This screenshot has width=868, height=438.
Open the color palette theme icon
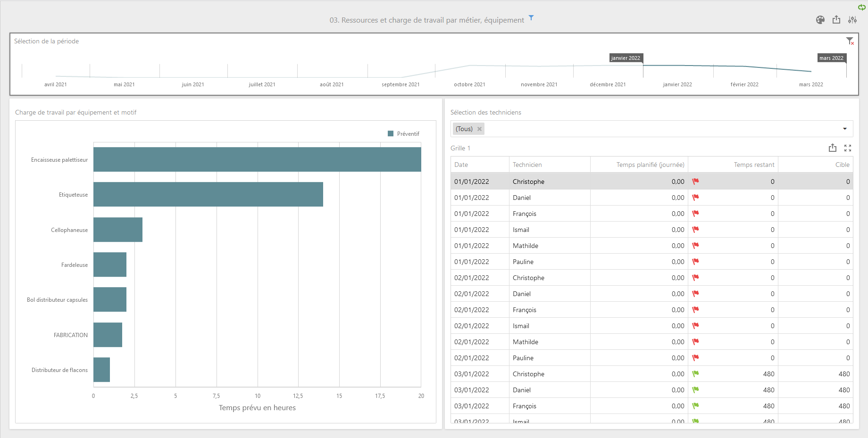[820, 20]
